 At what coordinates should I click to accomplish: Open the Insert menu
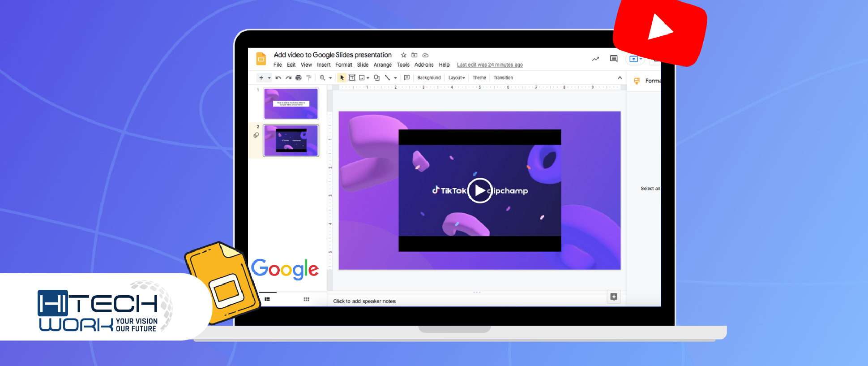pyautogui.click(x=324, y=65)
